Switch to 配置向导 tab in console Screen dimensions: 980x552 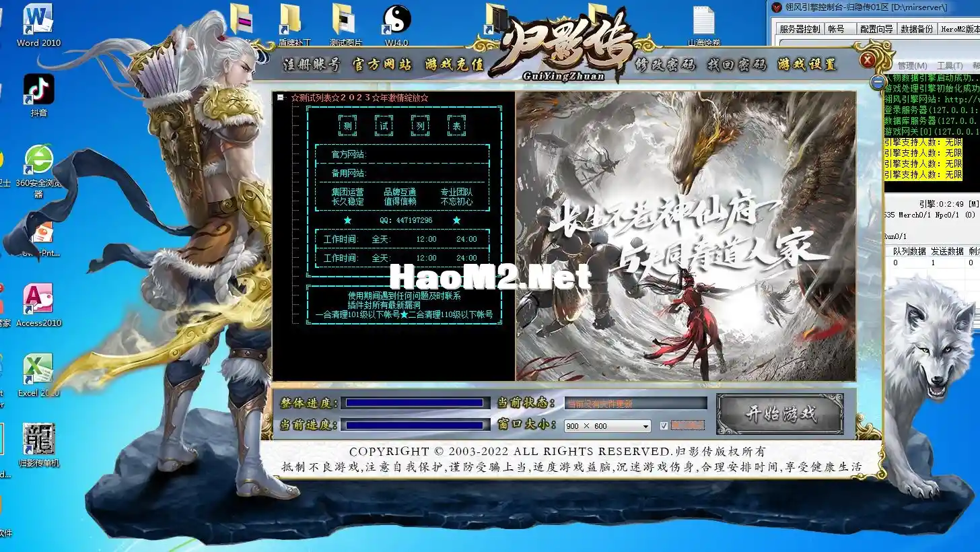(876, 29)
